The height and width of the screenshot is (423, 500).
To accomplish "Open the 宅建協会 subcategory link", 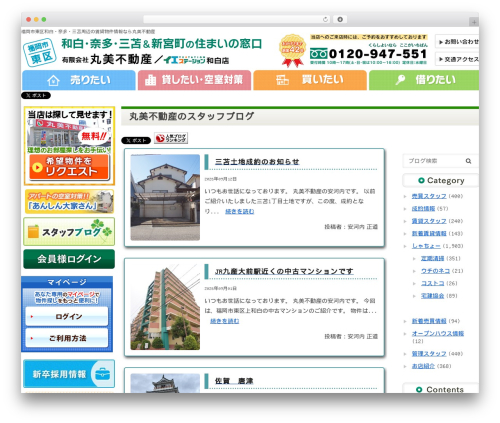I will [x=432, y=296].
